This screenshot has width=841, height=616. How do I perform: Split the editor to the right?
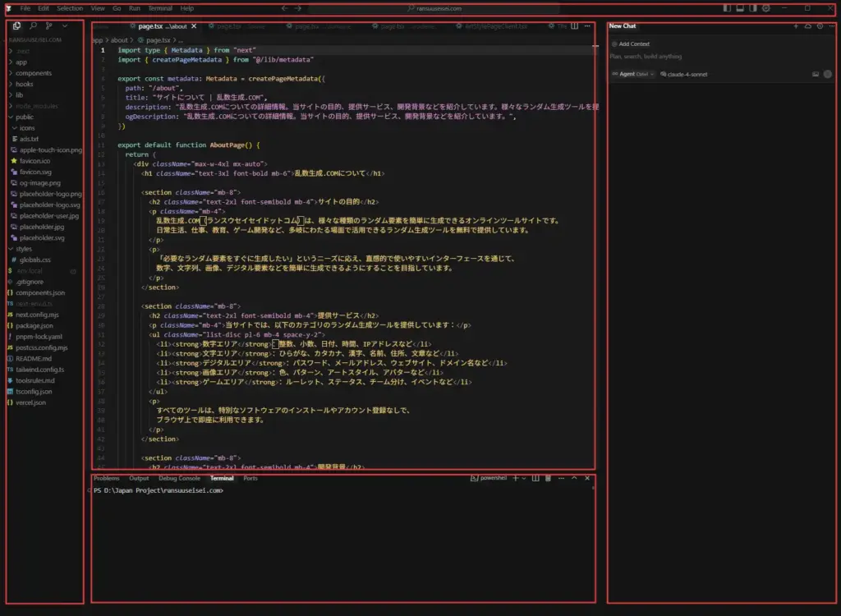[574, 25]
